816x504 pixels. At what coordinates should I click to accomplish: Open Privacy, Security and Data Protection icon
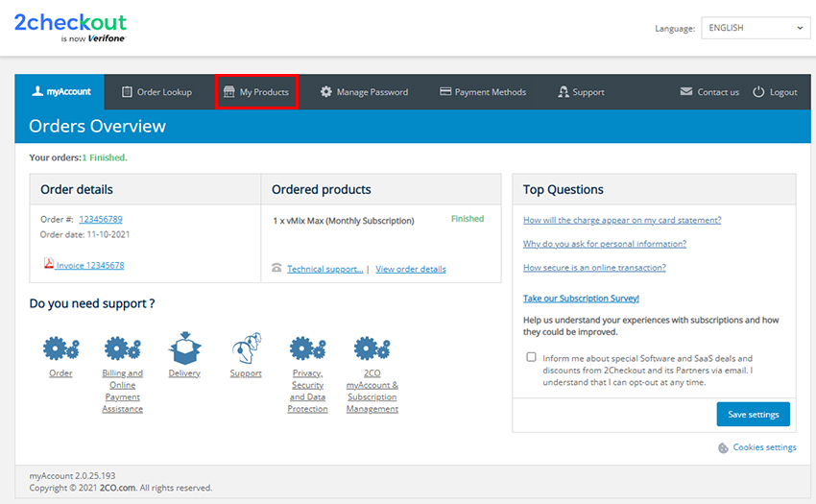pyautogui.click(x=307, y=348)
